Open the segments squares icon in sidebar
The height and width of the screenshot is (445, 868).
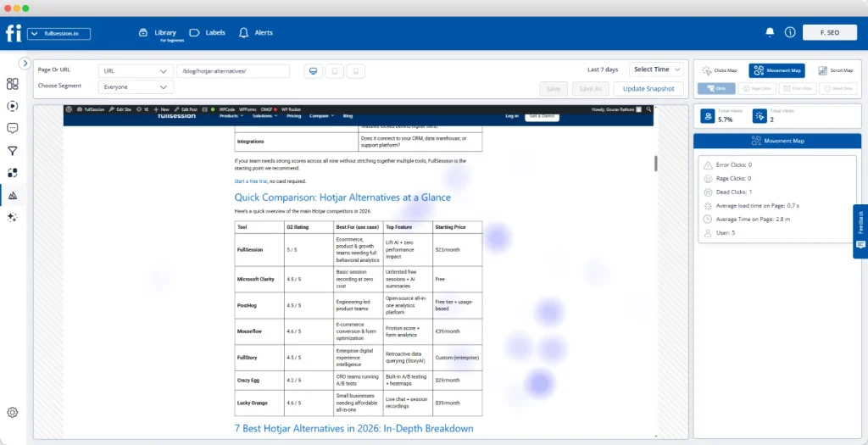tap(12, 173)
